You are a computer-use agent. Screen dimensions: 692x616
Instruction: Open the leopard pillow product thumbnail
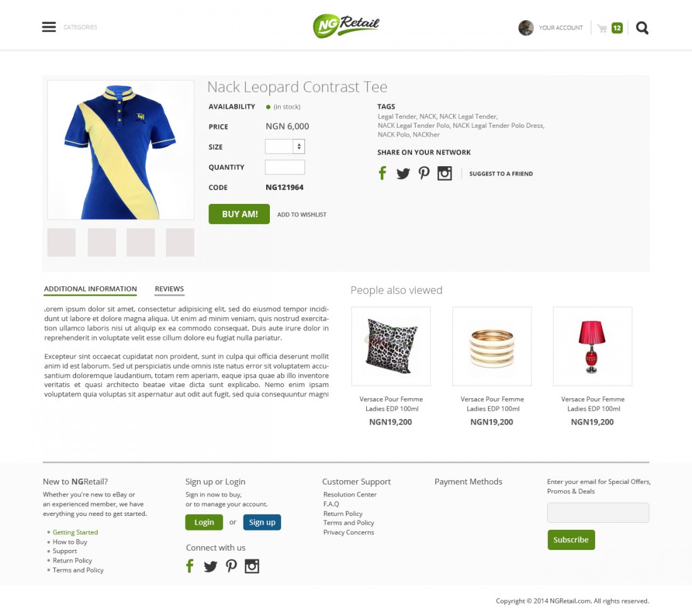(x=391, y=347)
